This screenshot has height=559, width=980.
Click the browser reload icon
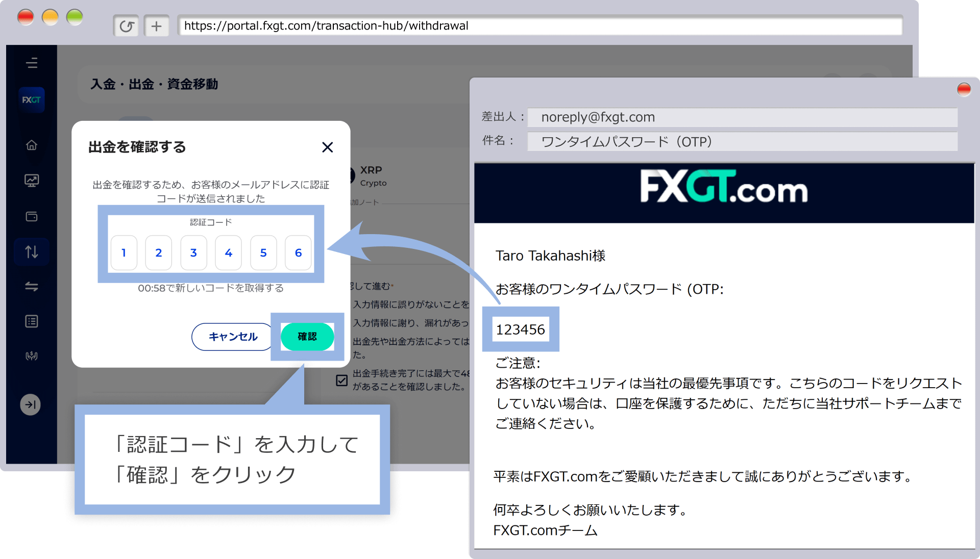pos(126,26)
